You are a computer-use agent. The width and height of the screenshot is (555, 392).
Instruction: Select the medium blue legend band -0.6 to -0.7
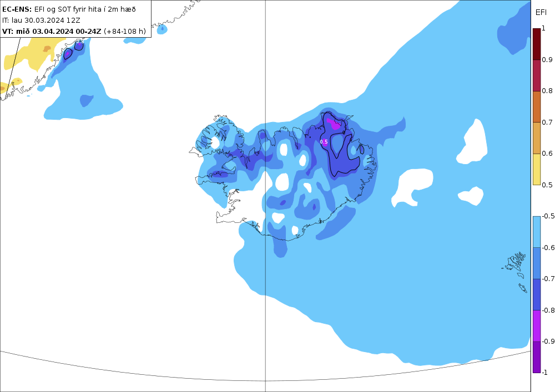tap(537, 263)
